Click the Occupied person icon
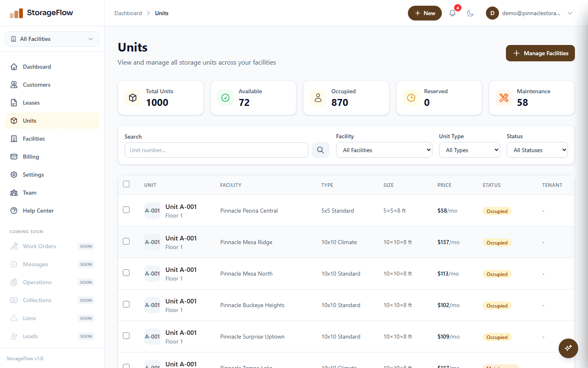Image resolution: width=588 pixels, height=368 pixels. [x=318, y=98]
